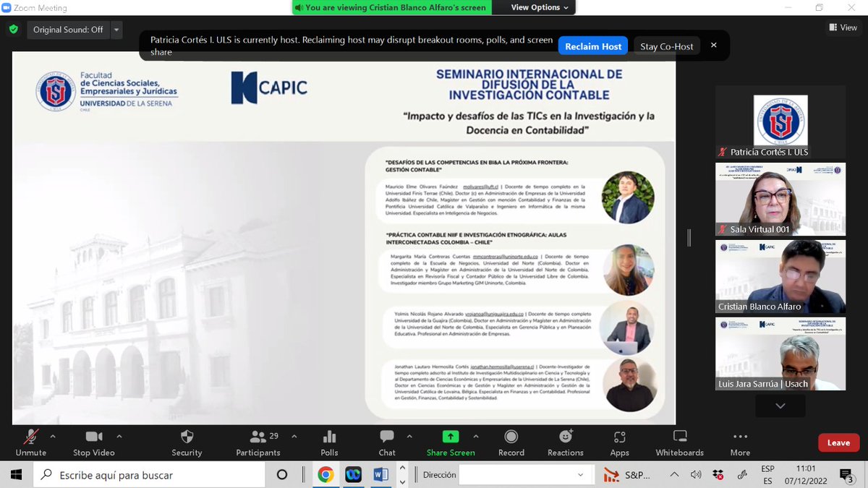Open Windows Start menu
This screenshot has width=868, height=488.
click(x=16, y=475)
